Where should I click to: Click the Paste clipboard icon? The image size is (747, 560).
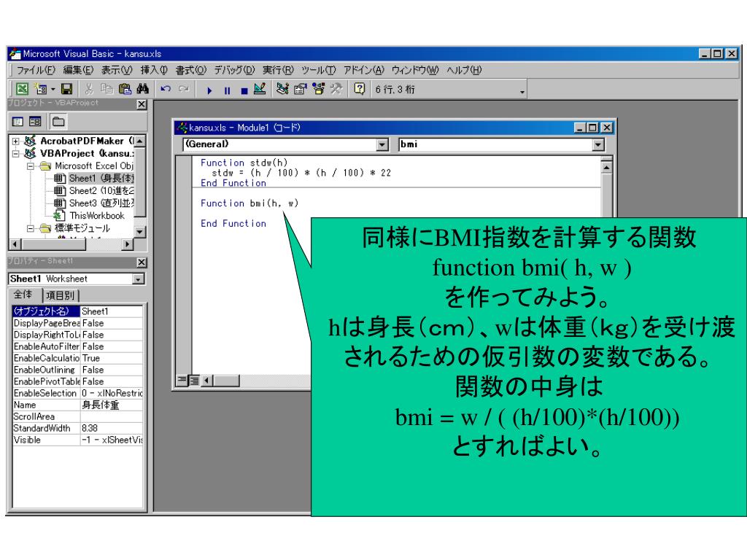125,89
